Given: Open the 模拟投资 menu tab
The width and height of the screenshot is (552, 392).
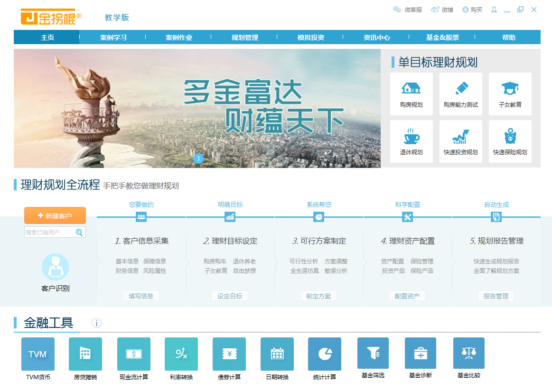Looking at the screenshot, I should point(310,37).
